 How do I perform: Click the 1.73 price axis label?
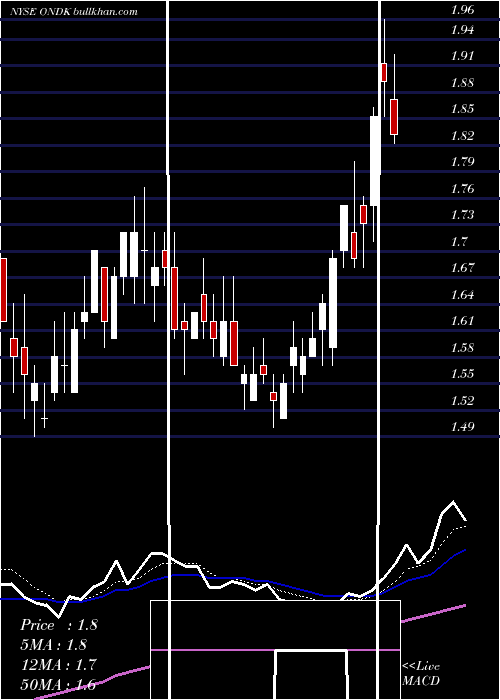click(x=462, y=215)
